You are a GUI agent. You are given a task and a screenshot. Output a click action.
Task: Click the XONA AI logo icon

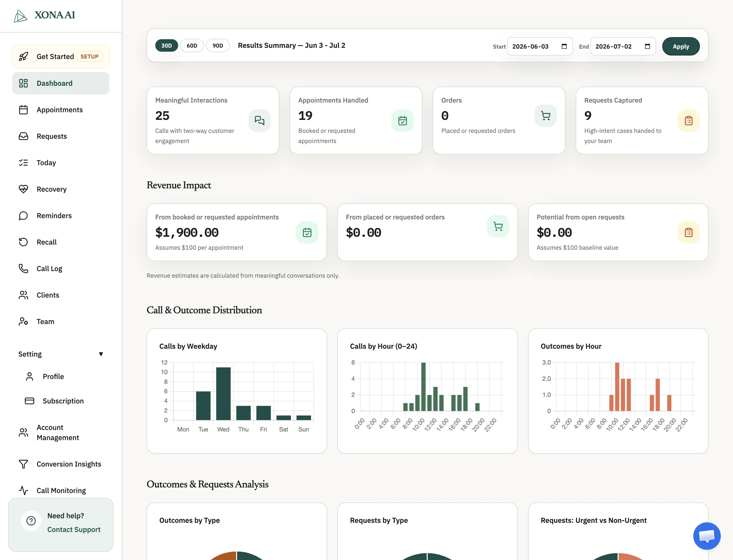click(x=20, y=16)
